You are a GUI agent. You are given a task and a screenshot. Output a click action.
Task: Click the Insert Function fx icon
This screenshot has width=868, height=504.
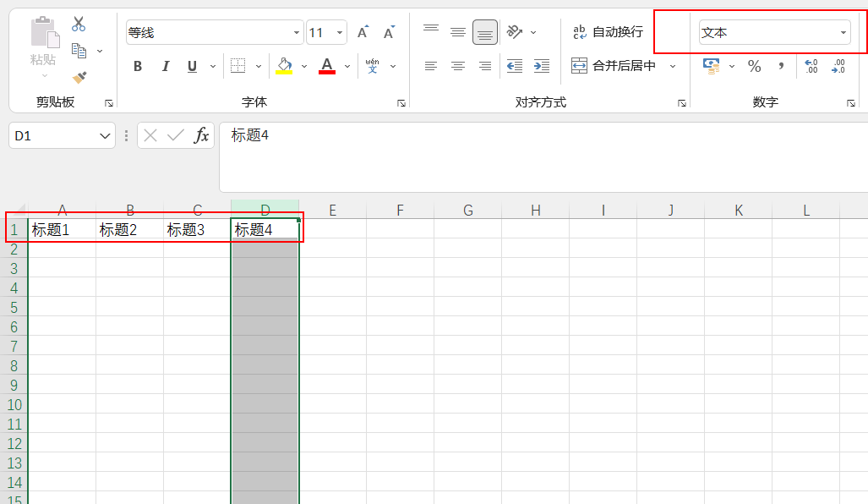pos(201,135)
